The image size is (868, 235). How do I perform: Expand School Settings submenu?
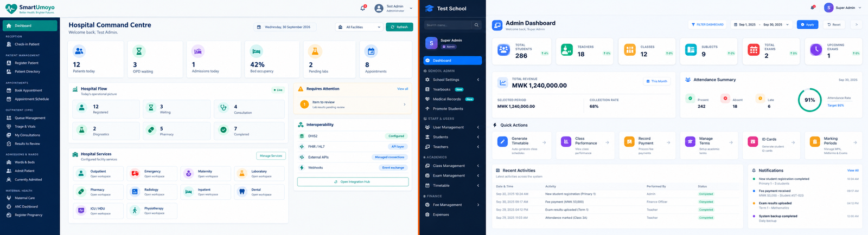(478, 80)
